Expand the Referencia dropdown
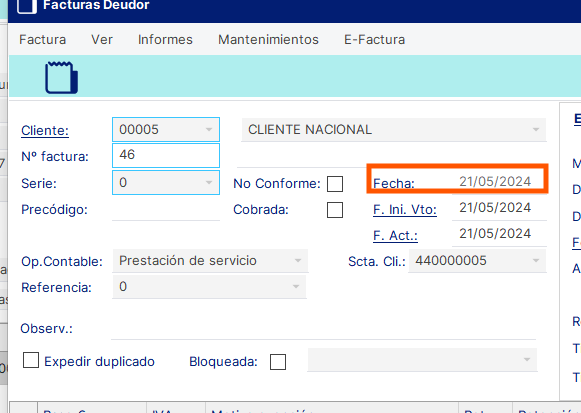 (296, 287)
